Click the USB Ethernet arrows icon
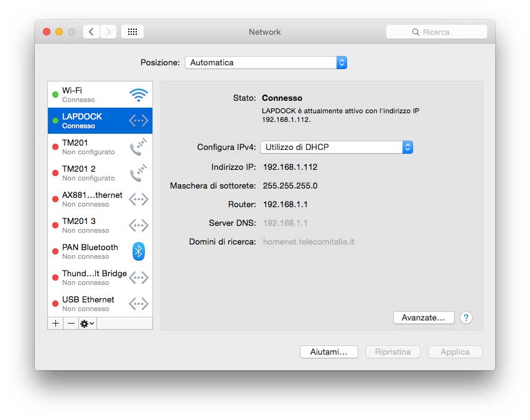This screenshot has height=420, width=530. 139,304
